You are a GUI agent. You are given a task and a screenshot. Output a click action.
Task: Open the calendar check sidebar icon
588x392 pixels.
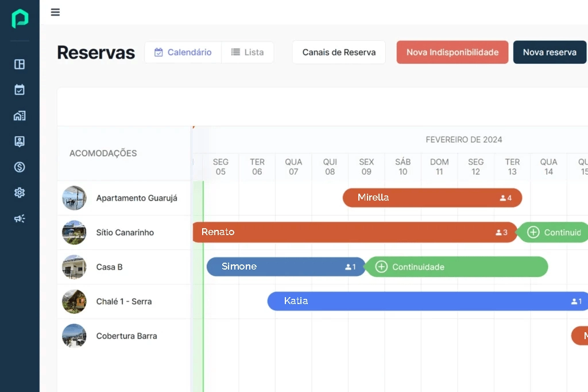pos(20,90)
